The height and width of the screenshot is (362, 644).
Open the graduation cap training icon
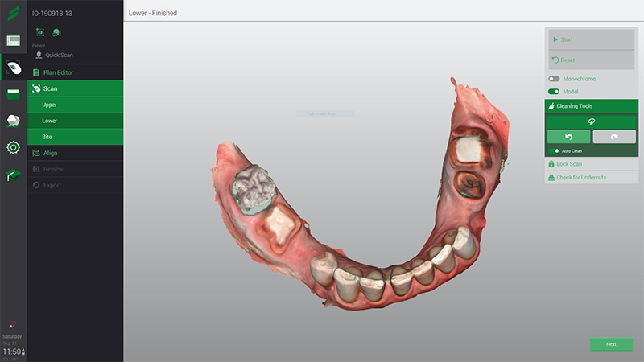click(x=13, y=175)
